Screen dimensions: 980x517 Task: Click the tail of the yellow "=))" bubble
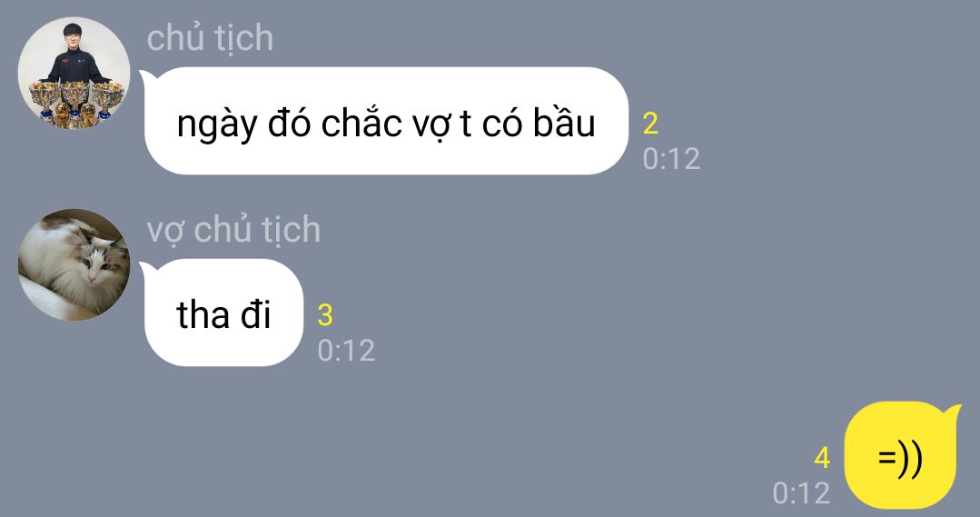click(951, 413)
